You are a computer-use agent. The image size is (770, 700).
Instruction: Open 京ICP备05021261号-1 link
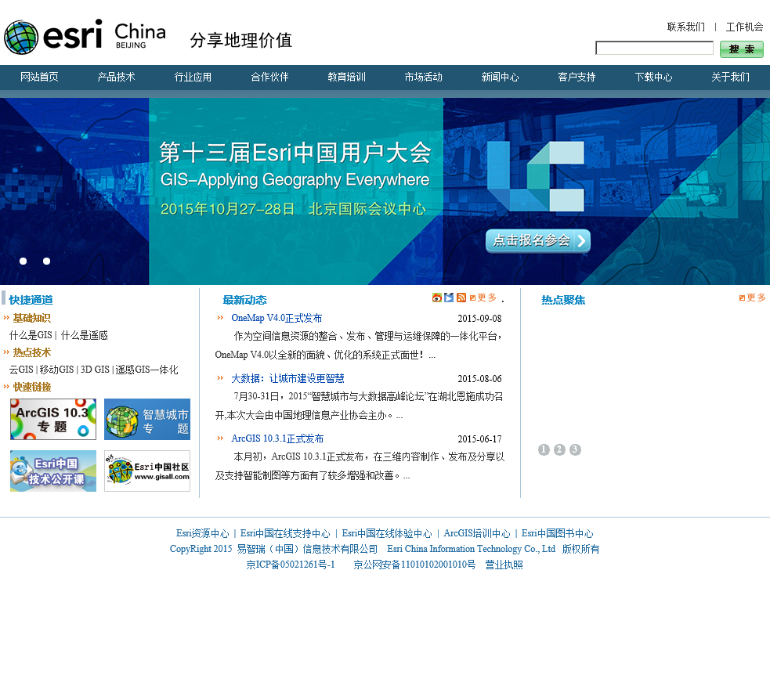click(291, 565)
